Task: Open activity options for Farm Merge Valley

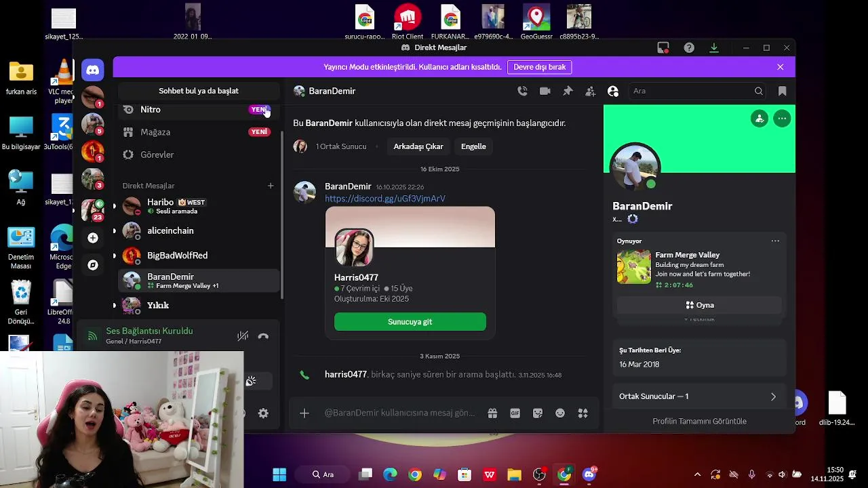Action: (x=775, y=241)
